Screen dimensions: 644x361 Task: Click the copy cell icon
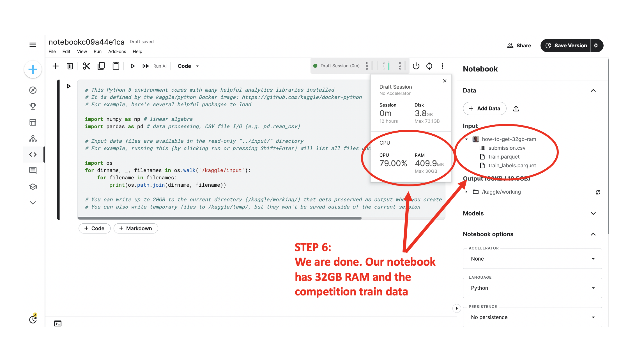pos(101,66)
